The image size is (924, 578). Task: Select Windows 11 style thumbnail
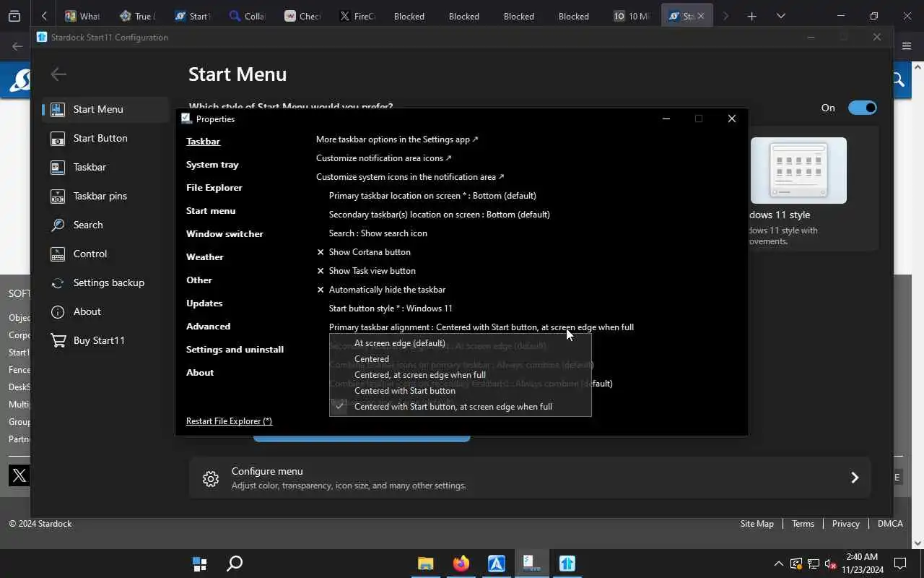point(798,171)
